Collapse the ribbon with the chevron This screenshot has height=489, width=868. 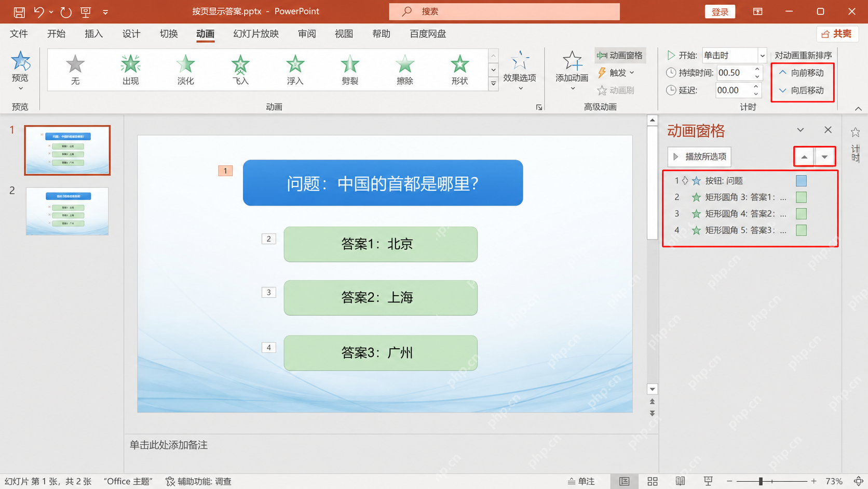858,109
